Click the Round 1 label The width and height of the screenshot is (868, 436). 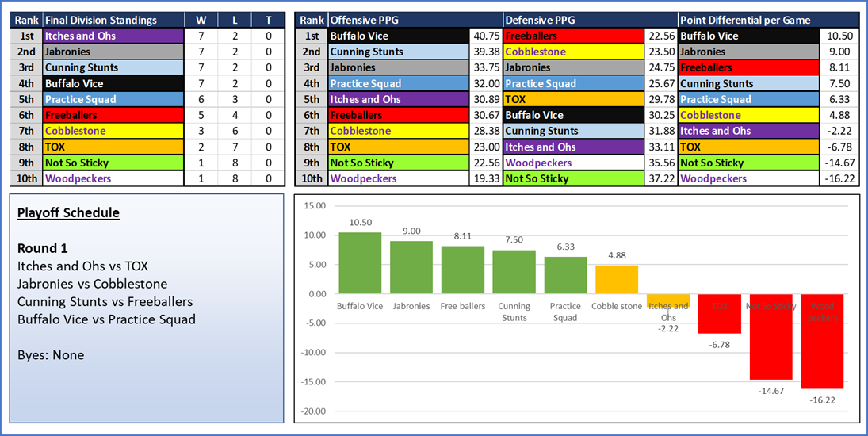pyautogui.click(x=44, y=248)
